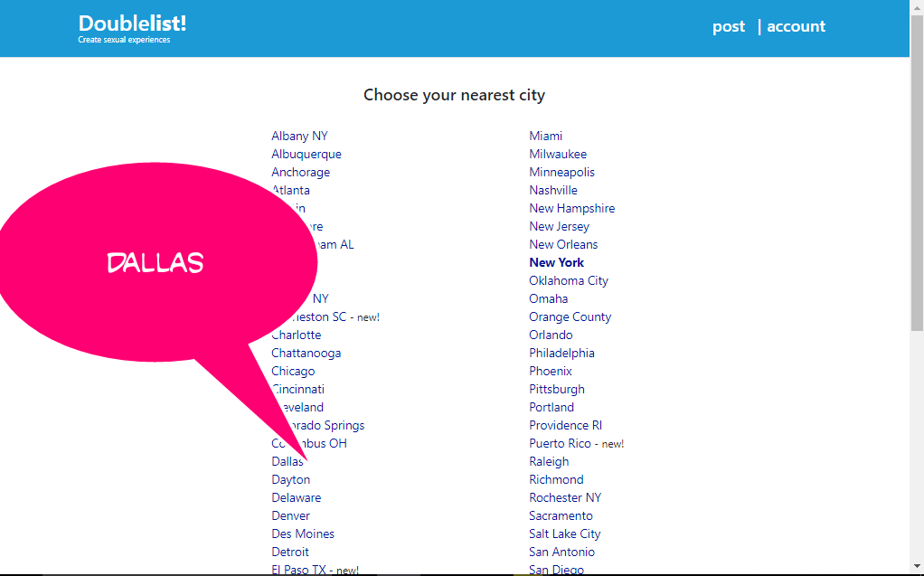Select Anchorage city link

pos(300,172)
